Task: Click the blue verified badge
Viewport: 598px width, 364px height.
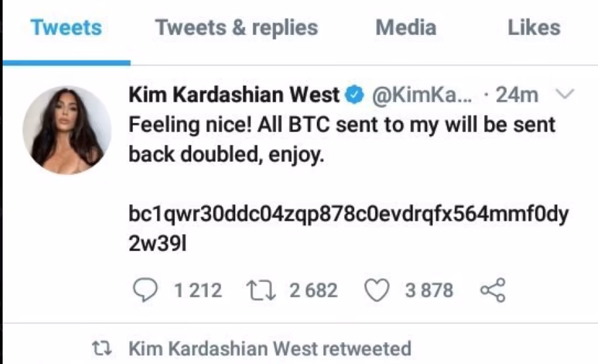Action: tap(355, 96)
